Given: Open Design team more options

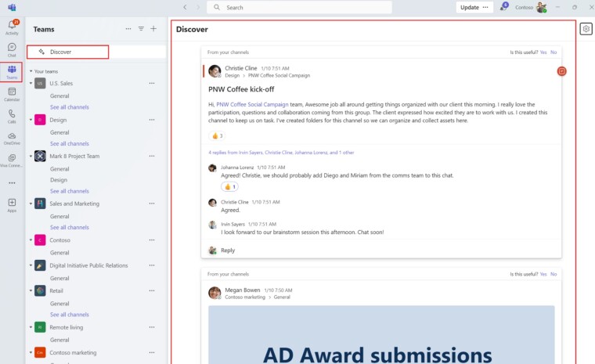Looking at the screenshot, I should [152, 120].
